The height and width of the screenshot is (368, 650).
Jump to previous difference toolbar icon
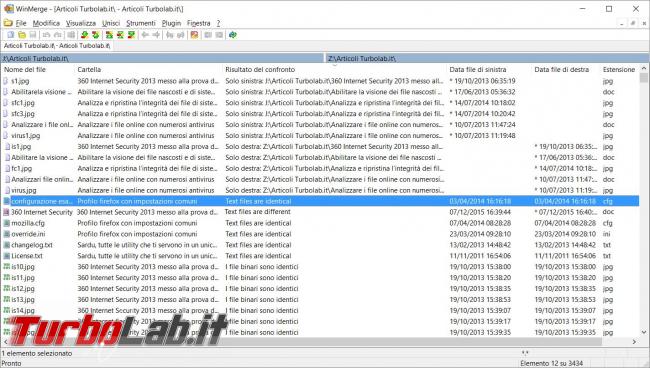point(95,35)
